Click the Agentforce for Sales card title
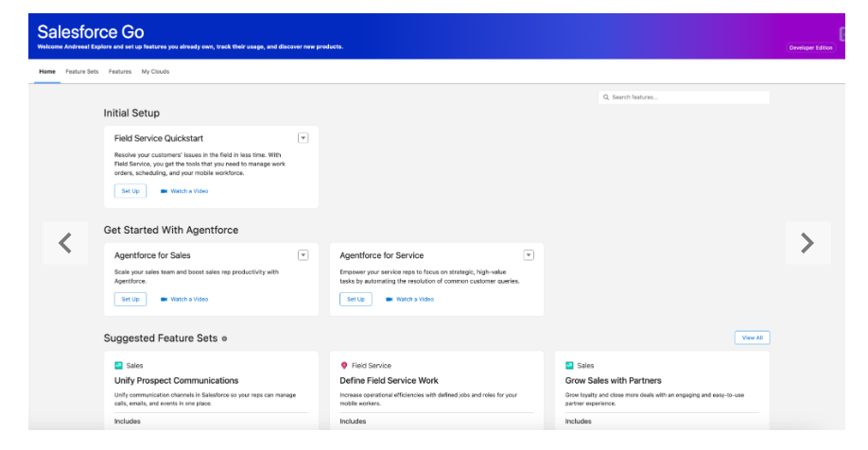This screenshot has height=450, width=868. click(x=152, y=255)
